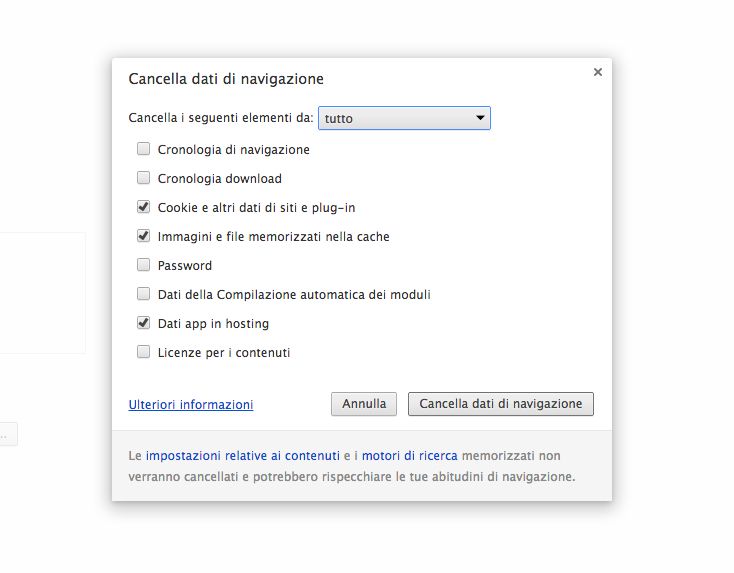Viewport: 734px width, 573px height.
Task: Open the 'tutto' time range dropdown
Action: point(404,119)
